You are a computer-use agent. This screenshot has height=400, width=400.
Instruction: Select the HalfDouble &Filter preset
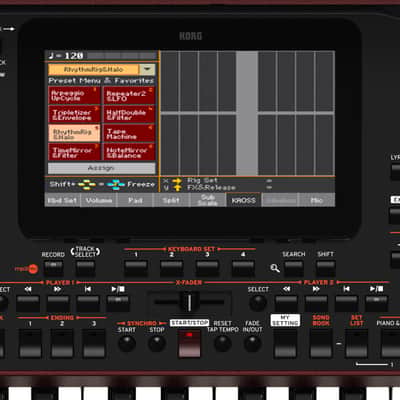tap(129, 114)
